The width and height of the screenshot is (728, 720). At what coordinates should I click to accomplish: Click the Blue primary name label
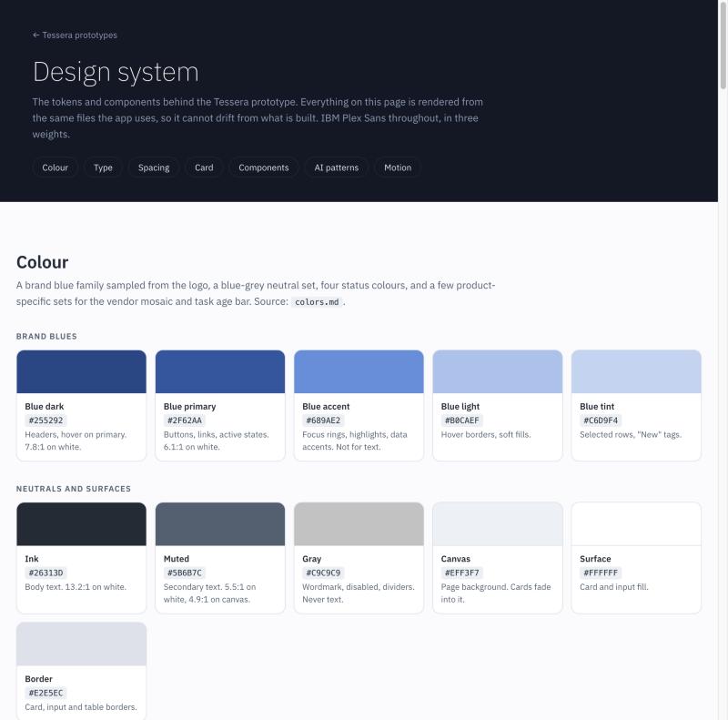click(x=189, y=407)
